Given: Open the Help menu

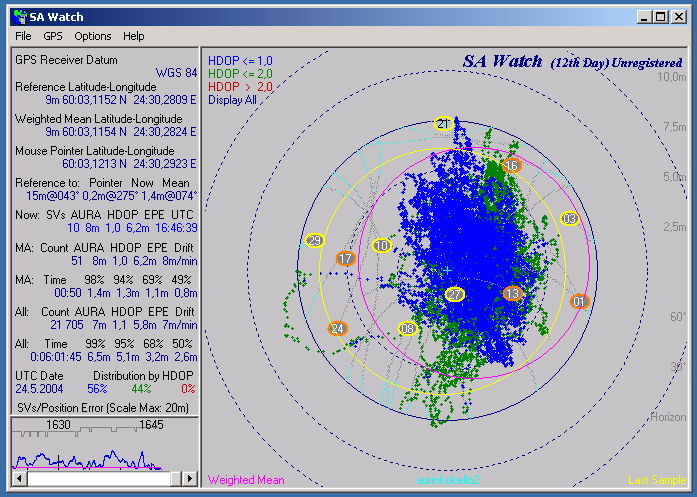Looking at the screenshot, I should click(x=133, y=36).
